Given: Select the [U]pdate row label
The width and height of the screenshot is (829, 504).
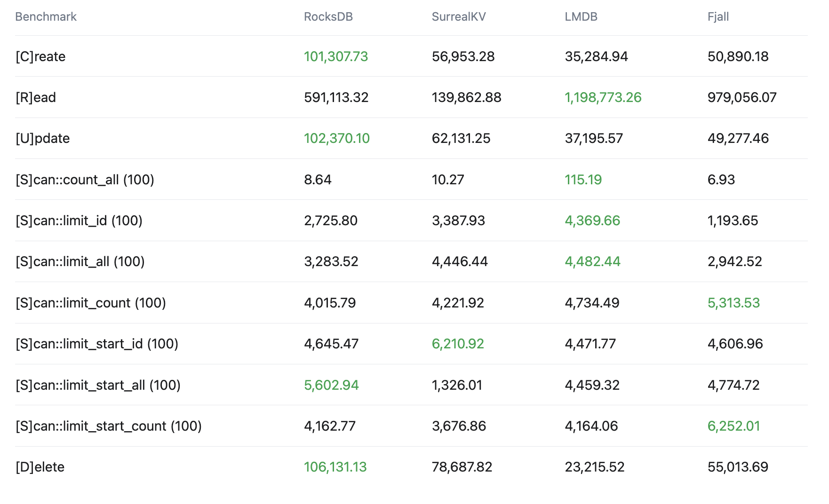Looking at the screenshot, I should (42, 139).
